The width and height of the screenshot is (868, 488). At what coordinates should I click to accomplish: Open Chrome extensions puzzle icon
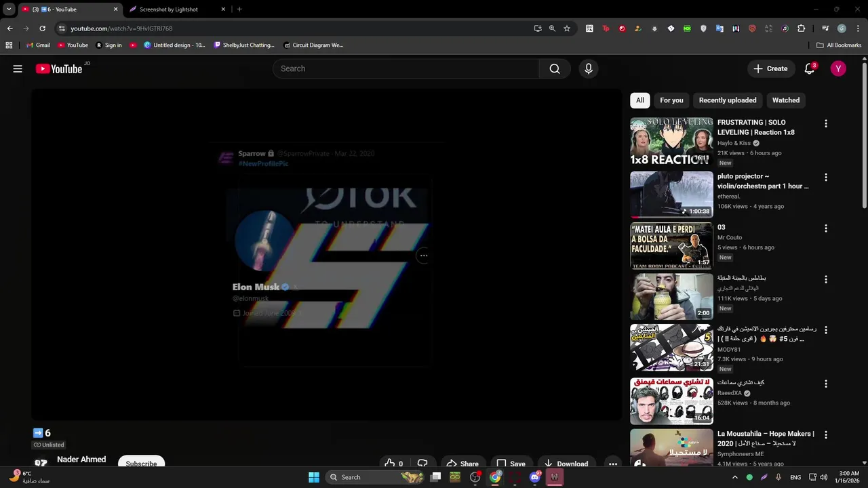801,28
